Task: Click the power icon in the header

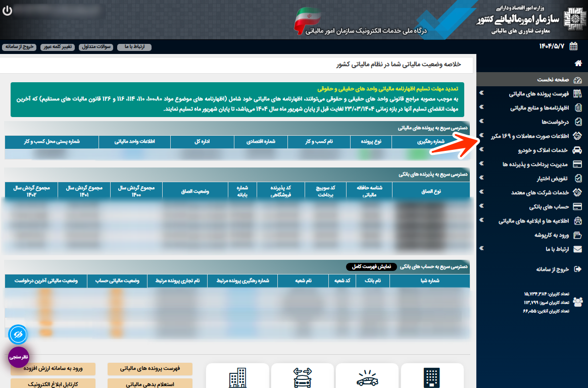Action: 7,11
